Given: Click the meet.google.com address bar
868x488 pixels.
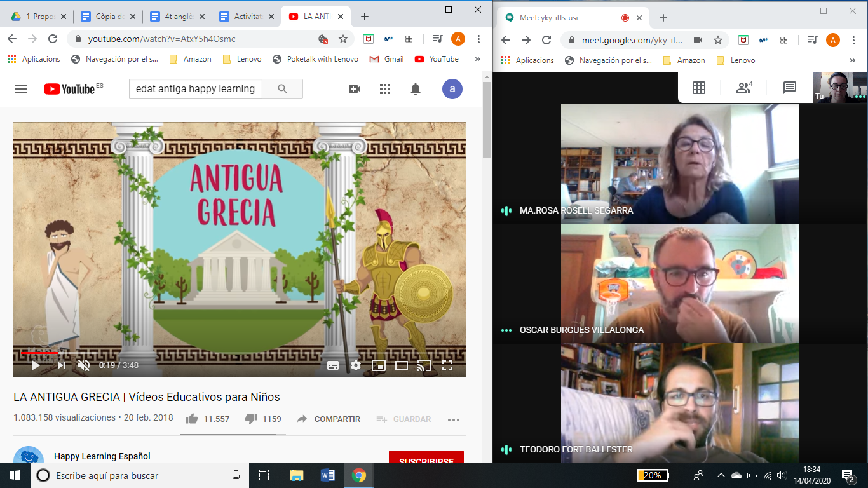Looking at the screenshot, I should point(632,40).
